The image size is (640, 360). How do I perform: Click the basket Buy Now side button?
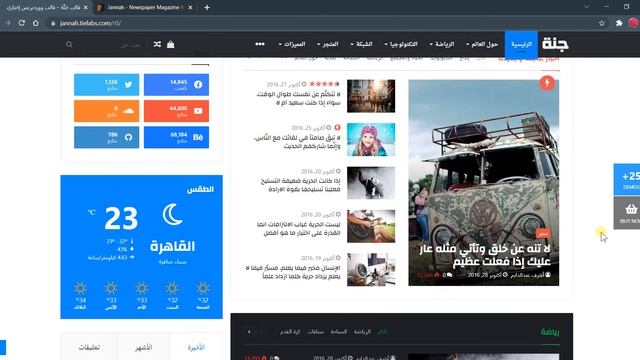[x=628, y=213]
